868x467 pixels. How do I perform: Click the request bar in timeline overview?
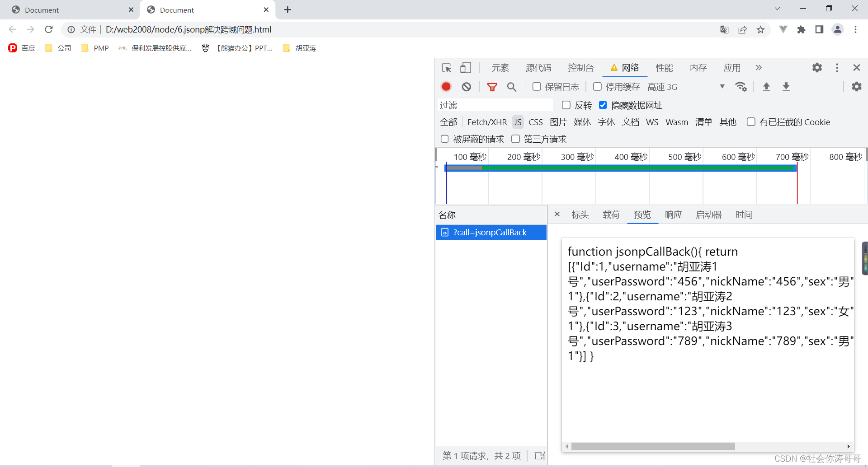621,168
